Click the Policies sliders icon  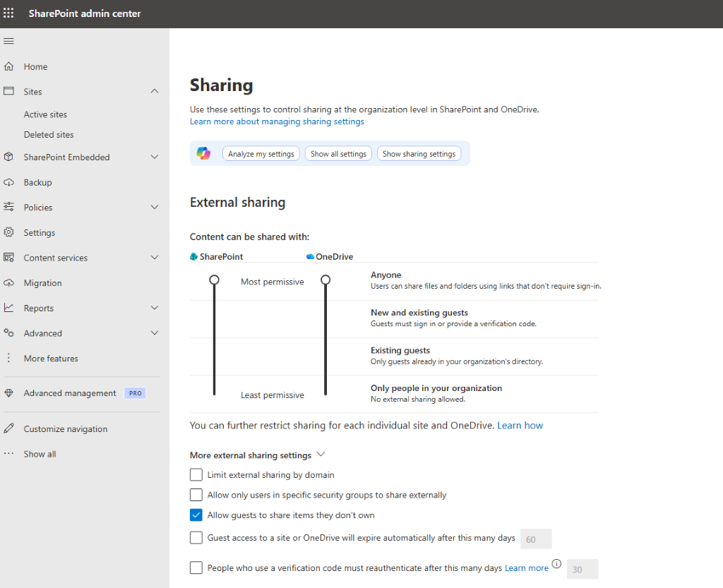8,207
